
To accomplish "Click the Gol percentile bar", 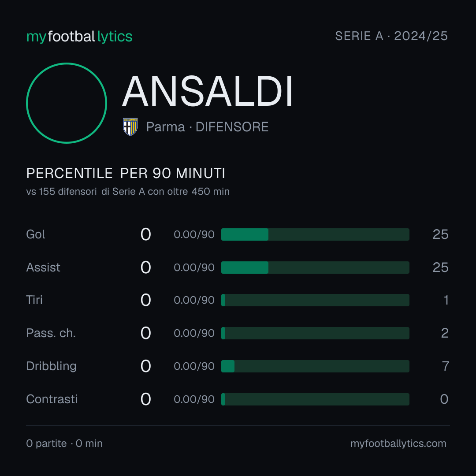I will tap(315, 234).
